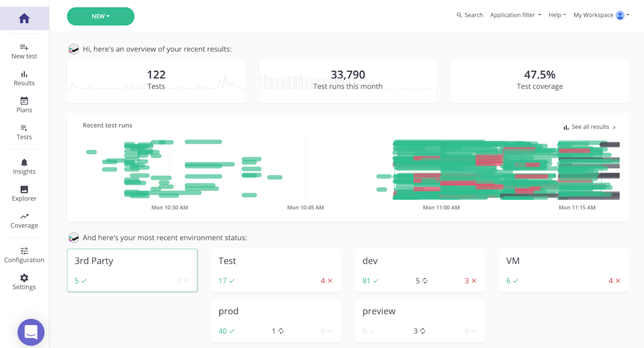
Task: Click the Search link in header
Action: click(470, 15)
